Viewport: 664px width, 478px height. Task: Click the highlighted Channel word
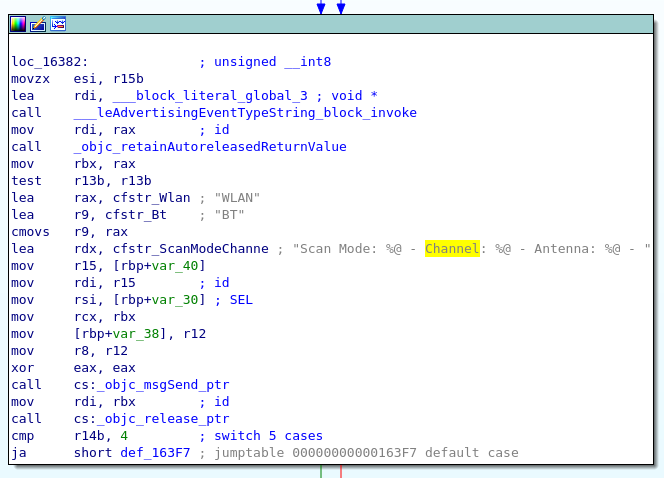(x=452, y=249)
